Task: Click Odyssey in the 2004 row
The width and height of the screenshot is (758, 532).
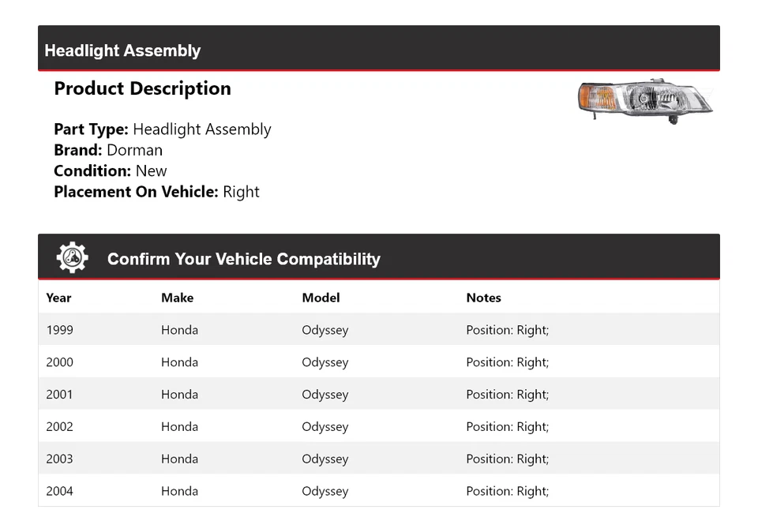Action: tap(325, 491)
